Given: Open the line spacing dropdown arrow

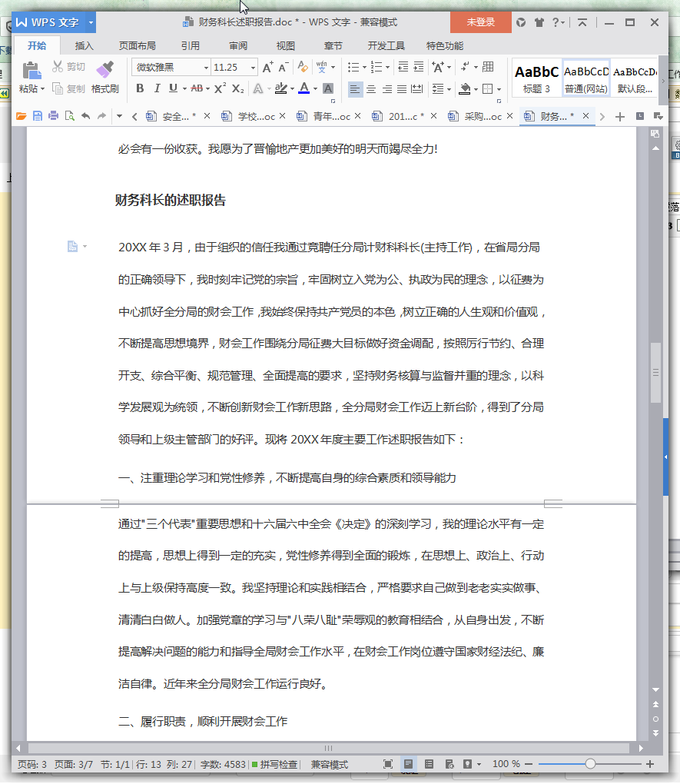Looking at the screenshot, I should click(449, 89).
